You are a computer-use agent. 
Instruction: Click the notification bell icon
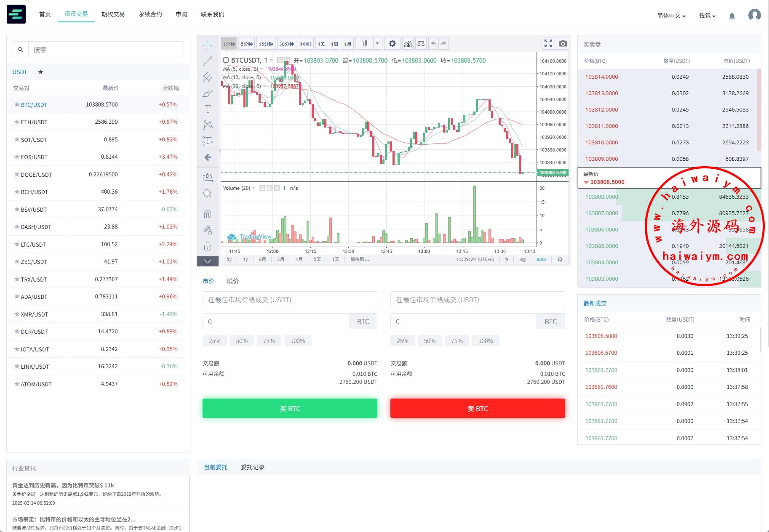click(732, 16)
